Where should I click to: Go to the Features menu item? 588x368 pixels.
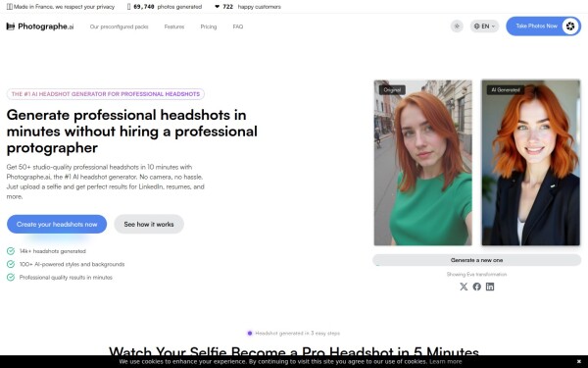(x=174, y=26)
